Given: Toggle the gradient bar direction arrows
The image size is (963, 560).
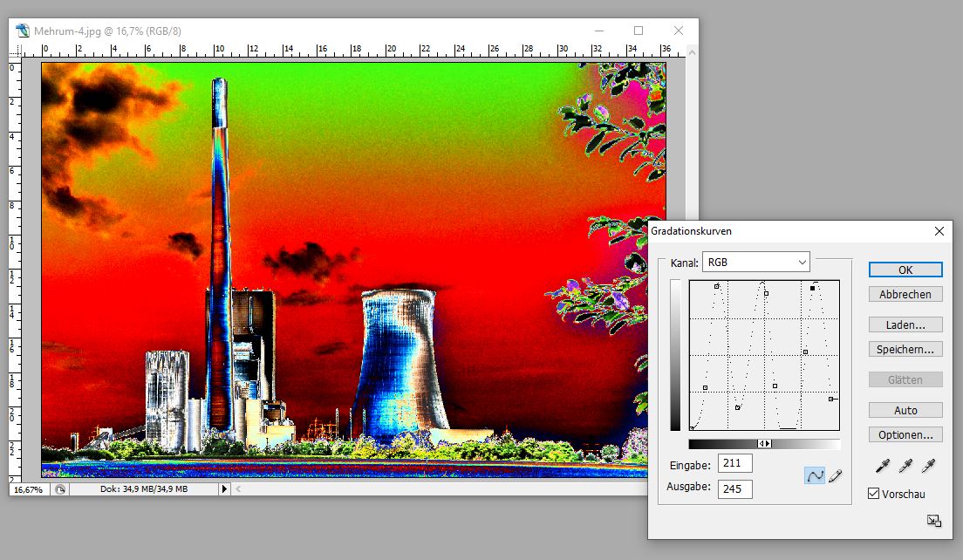Looking at the screenshot, I should click(x=764, y=444).
